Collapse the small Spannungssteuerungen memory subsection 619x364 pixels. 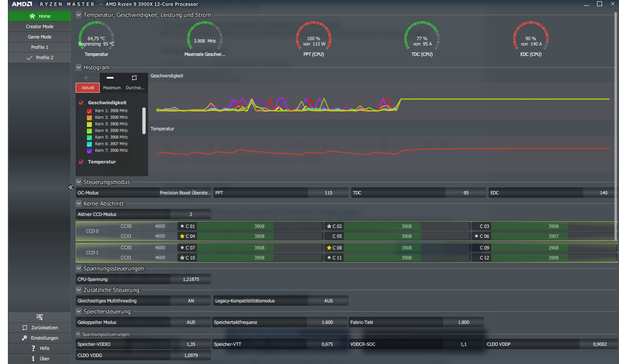78,334
